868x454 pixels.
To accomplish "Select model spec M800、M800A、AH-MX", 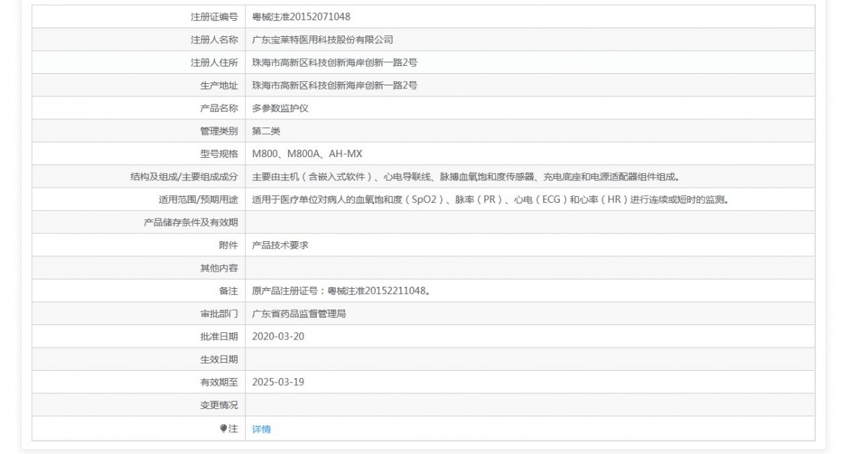I will (x=307, y=154).
